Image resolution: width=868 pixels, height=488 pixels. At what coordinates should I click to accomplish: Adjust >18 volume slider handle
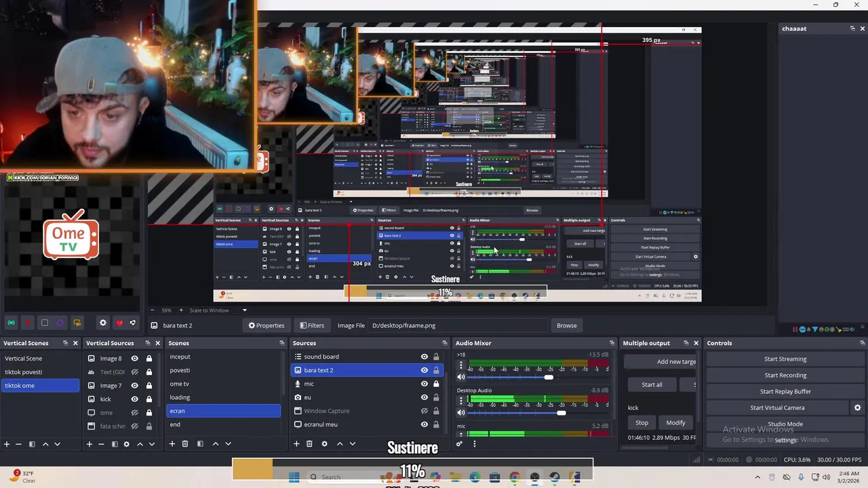(x=548, y=378)
